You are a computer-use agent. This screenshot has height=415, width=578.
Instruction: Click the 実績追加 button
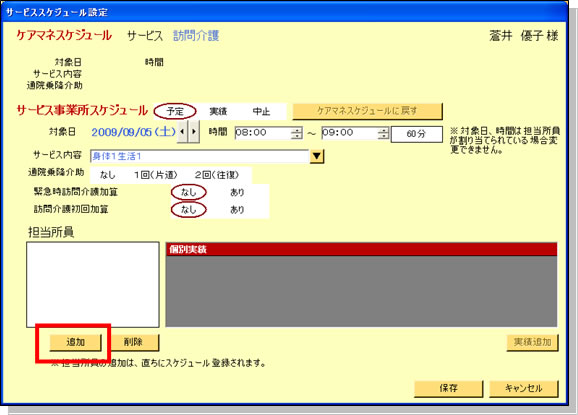point(532,342)
